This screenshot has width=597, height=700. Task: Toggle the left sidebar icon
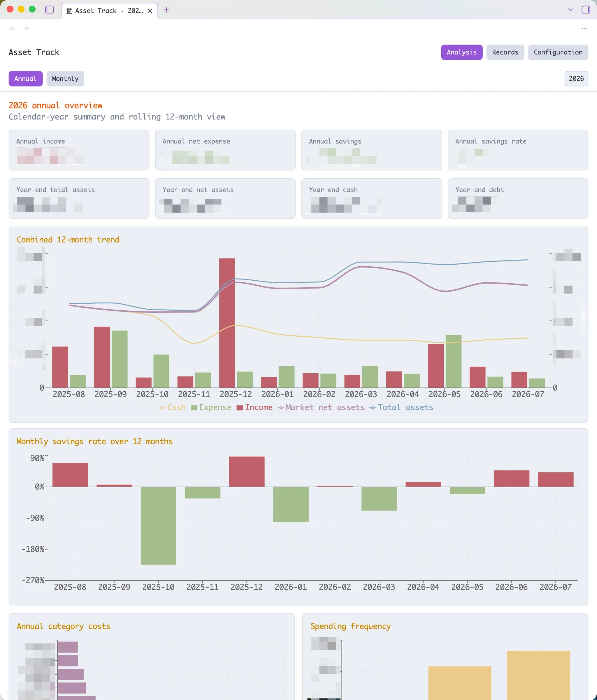[x=49, y=10]
